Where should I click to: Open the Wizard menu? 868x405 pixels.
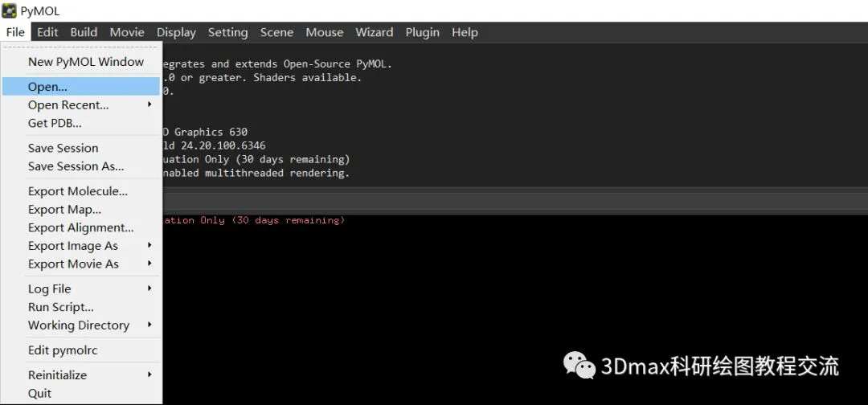click(x=375, y=32)
